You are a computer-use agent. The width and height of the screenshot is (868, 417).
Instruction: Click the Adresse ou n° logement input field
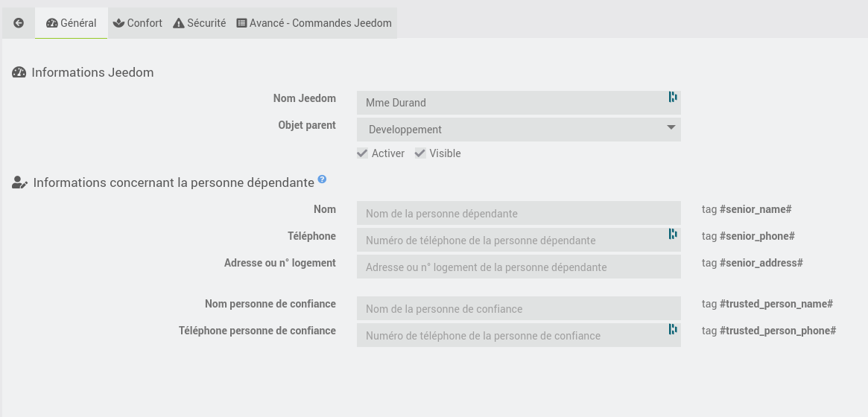tap(519, 267)
